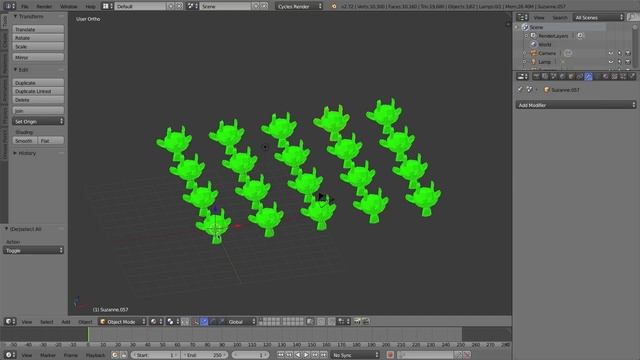Open the Object Mode dropdown

122,322
